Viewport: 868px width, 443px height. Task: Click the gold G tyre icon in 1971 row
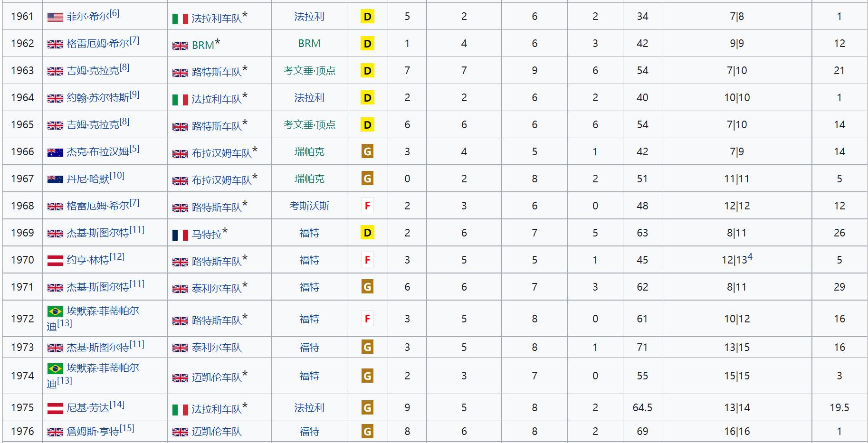click(367, 287)
